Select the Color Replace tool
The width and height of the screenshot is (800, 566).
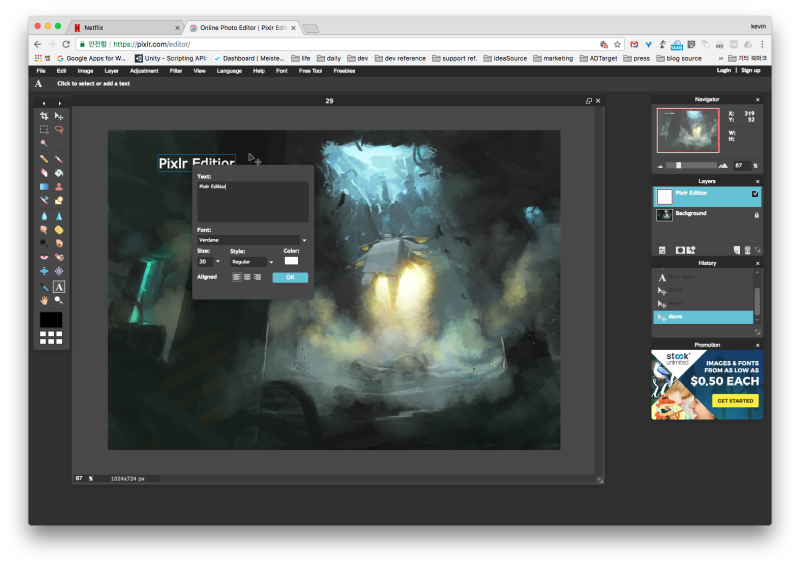pos(44,201)
